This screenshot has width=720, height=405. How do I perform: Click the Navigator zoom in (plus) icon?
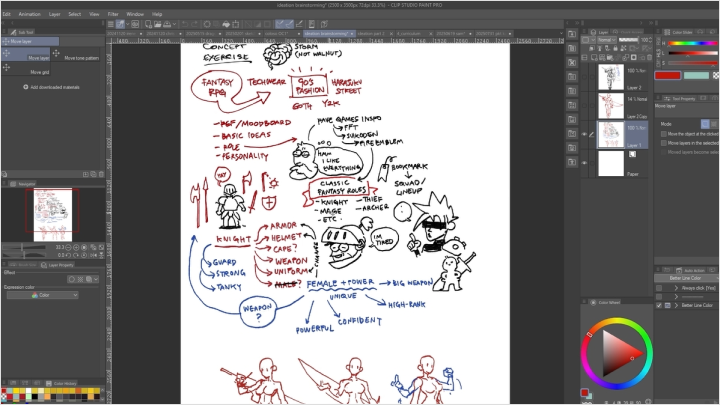(x=76, y=248)
